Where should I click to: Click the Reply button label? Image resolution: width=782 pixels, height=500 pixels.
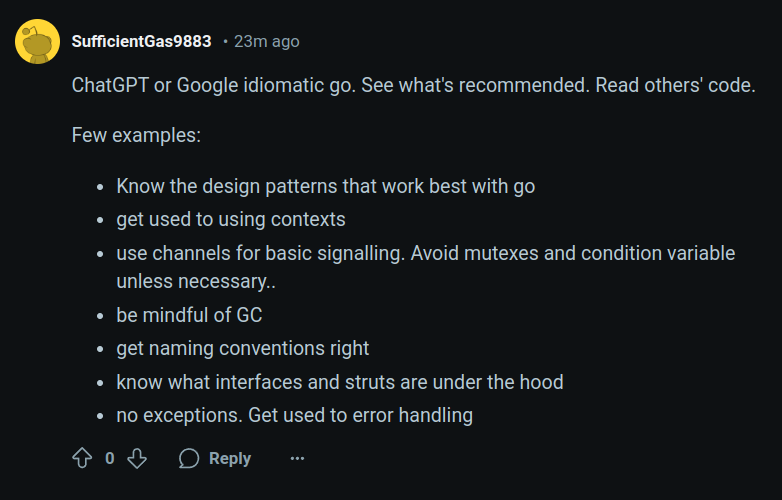click(x=230, y=458)
